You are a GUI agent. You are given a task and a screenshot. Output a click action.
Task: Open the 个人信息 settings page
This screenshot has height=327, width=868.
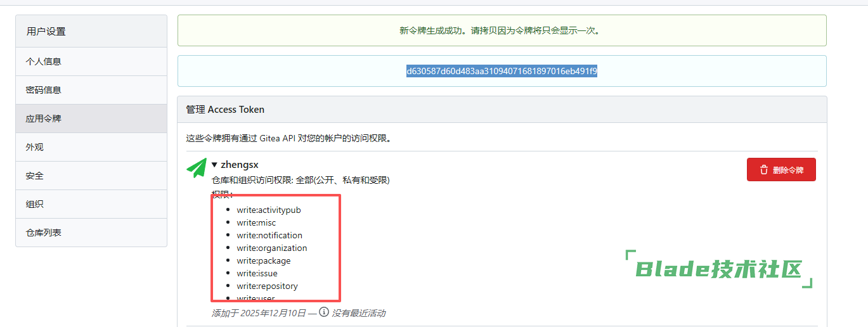pos(43,61)
